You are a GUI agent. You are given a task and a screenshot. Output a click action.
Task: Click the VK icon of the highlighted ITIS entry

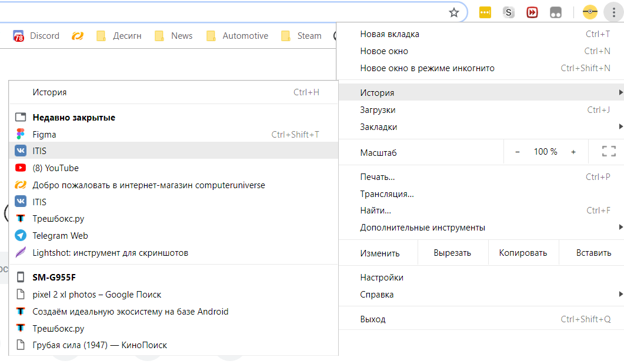[21, 151]
